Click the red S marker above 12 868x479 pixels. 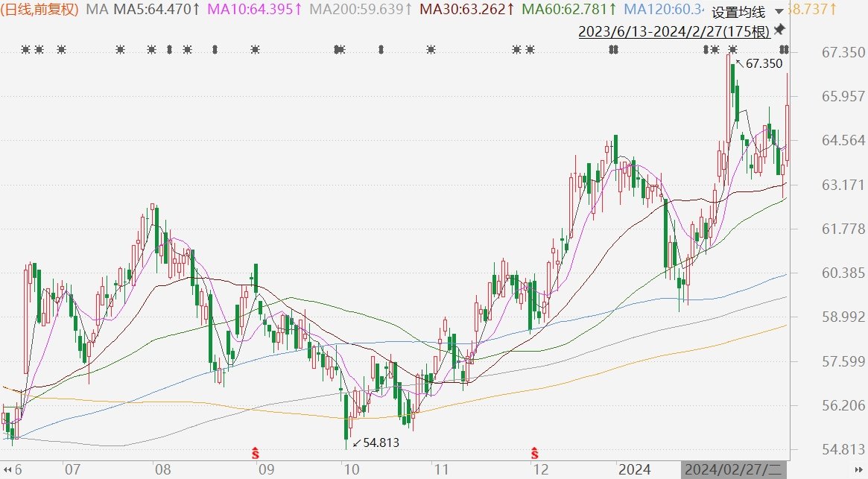[535, 451]
